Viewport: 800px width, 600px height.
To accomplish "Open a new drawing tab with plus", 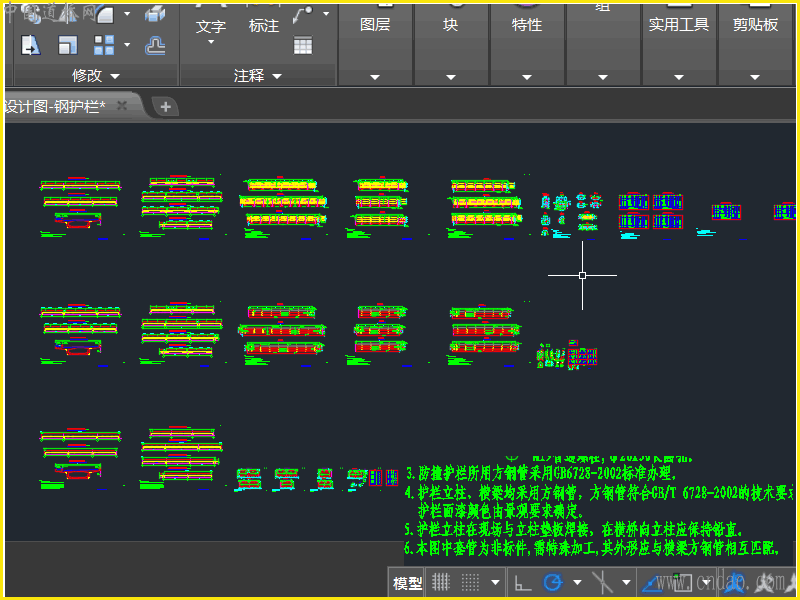I will coord(166,106).
